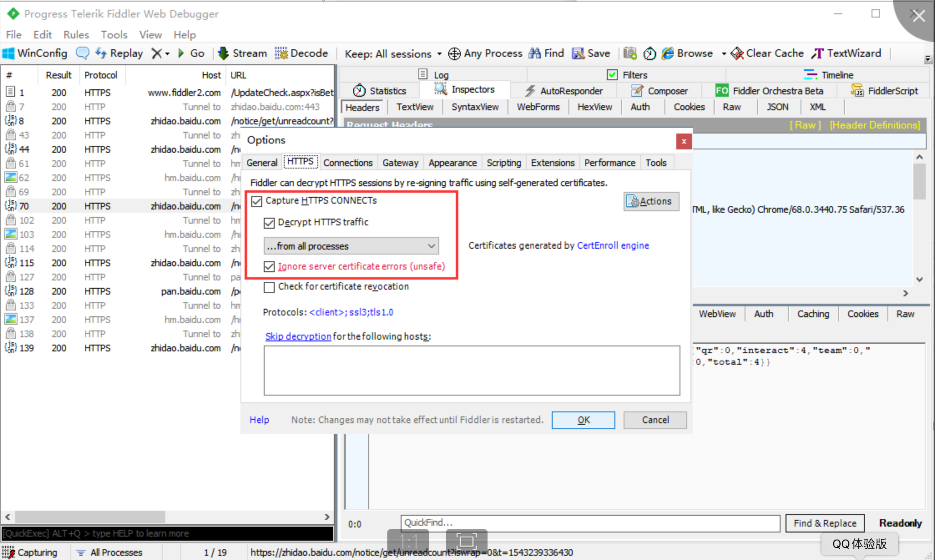Image resolution: width=935 pixels, height=560 pixels.
Task: Toggle Ignore server certificate errors checkbox
Action: click(x=269, y=267)
